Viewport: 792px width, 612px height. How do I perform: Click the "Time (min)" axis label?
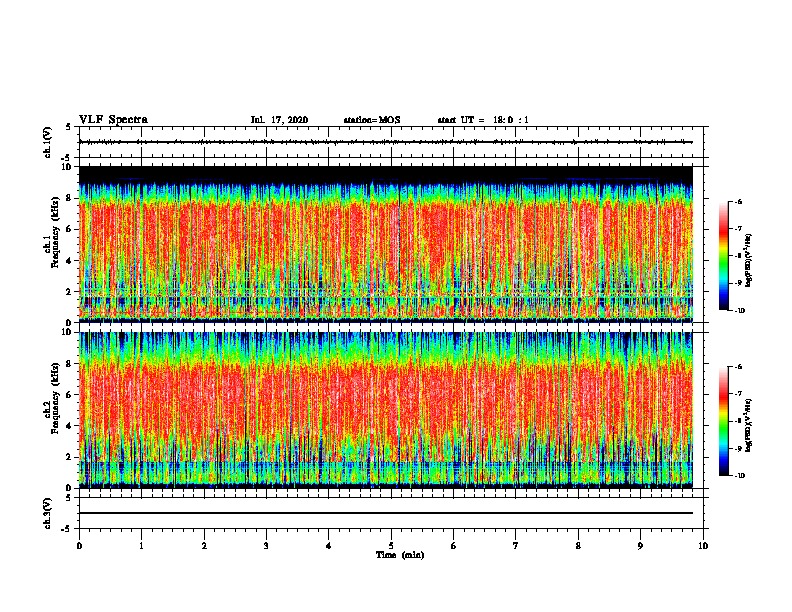pos(400,555)
